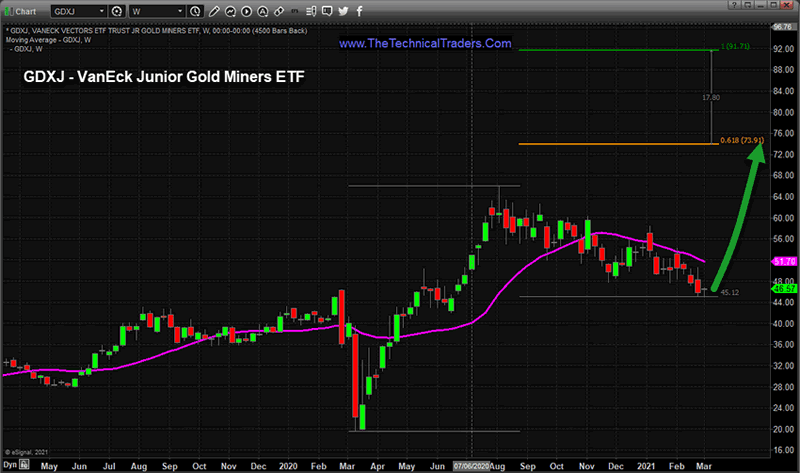Click the lock icon next to Dyn
Image resolution: width=800 pixels, height=473 pixels.
click(x=24, y=464)
